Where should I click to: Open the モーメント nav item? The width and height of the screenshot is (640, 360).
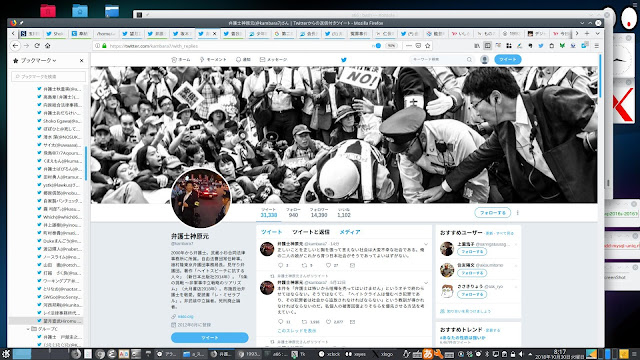click(213, 60)
